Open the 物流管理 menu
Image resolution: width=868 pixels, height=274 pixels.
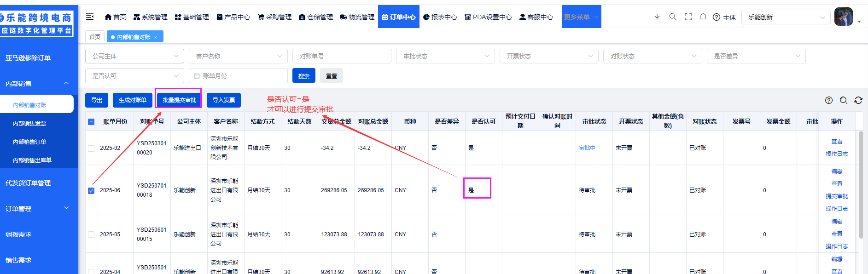coord(357,17)
